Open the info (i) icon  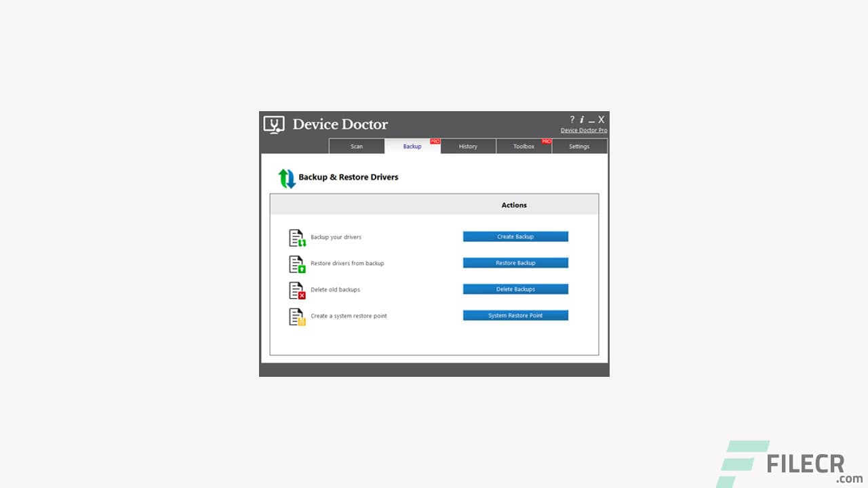coord(582,119)
